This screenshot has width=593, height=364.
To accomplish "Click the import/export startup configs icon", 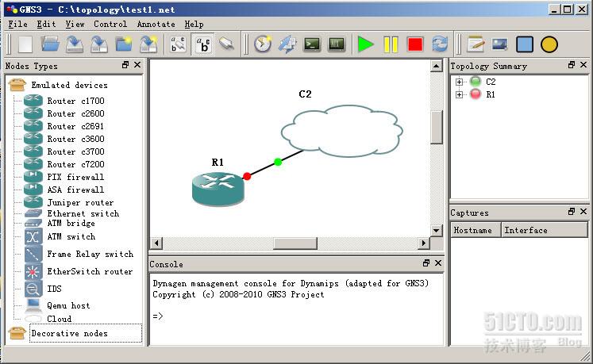I will (287, 44).
